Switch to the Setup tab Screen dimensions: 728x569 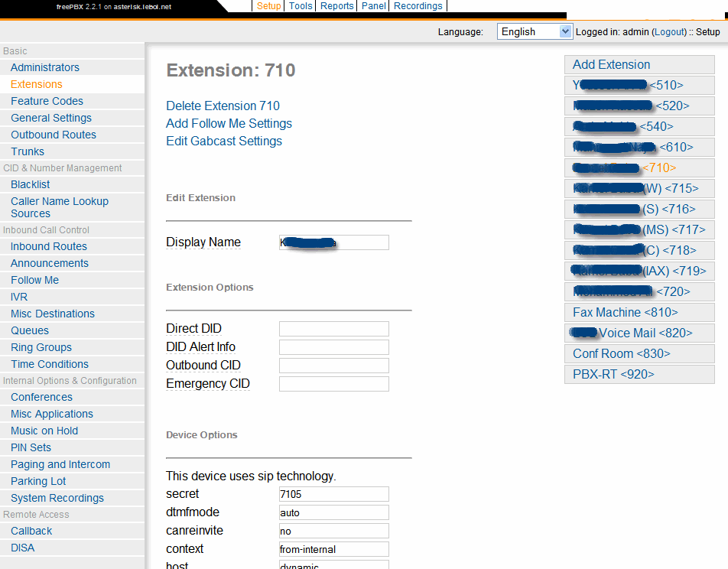[269, 6]
